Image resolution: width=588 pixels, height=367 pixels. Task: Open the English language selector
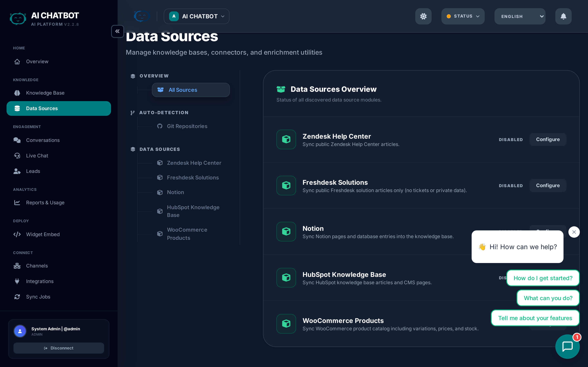click(520, 16)
